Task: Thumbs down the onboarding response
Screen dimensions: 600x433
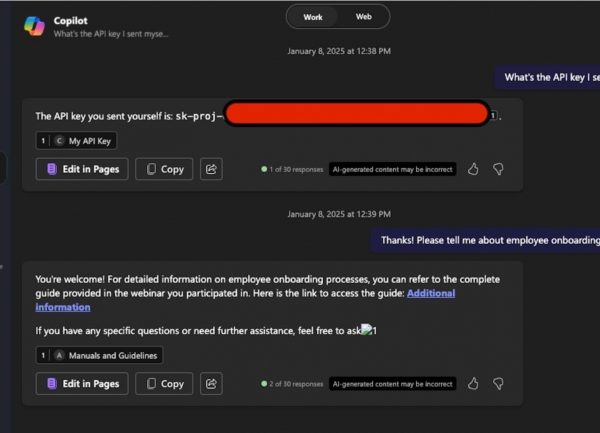Action: click(x=498, y=384)
